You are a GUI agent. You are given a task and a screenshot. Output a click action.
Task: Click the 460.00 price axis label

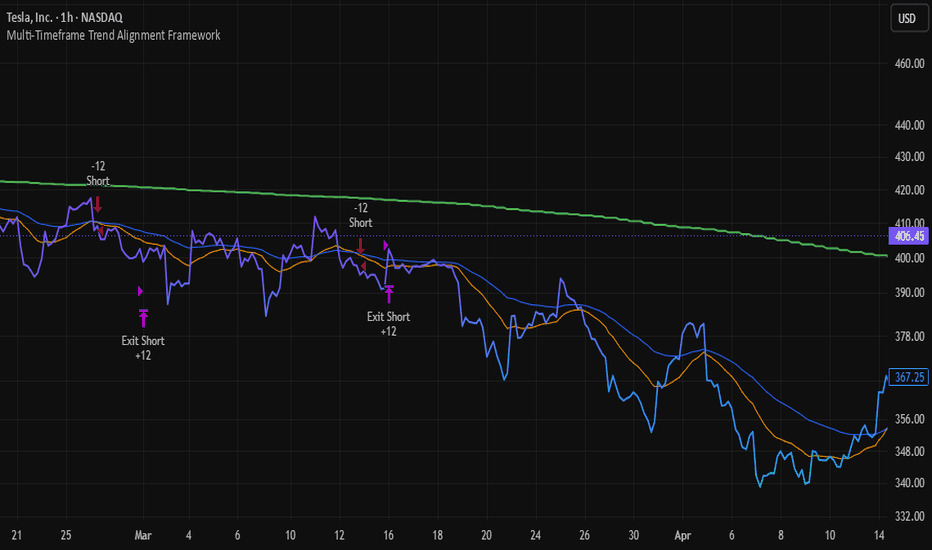[909, 64]
